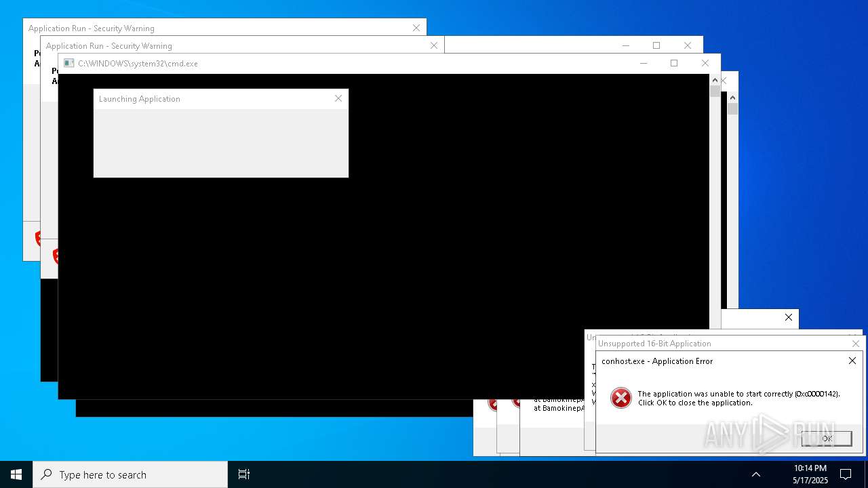Open Task View from the taskbar
The width and height of the screenshot is (868, 488).
coord(244,474)
